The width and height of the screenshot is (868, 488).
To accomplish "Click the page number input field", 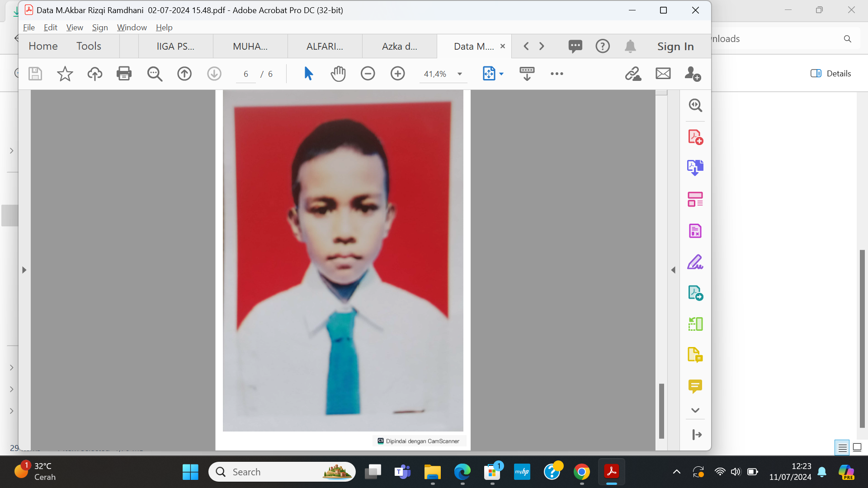I will [x=246, y=74].
